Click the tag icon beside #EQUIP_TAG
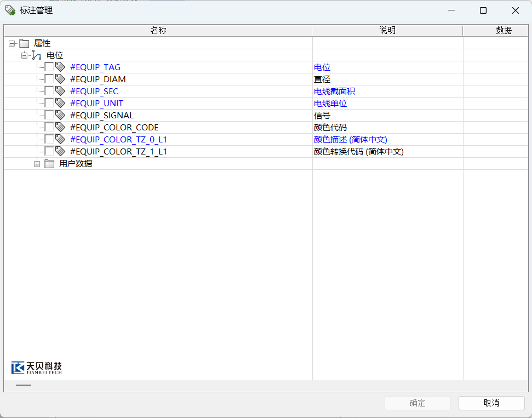The height and width of the screenshot is (418, 532). coord(60,67)
